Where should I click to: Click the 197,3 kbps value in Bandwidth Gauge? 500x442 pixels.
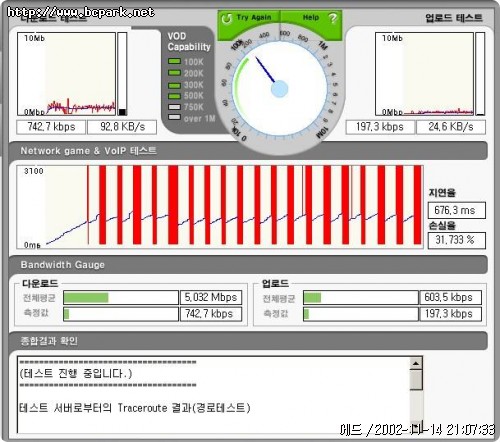(450, 314)
